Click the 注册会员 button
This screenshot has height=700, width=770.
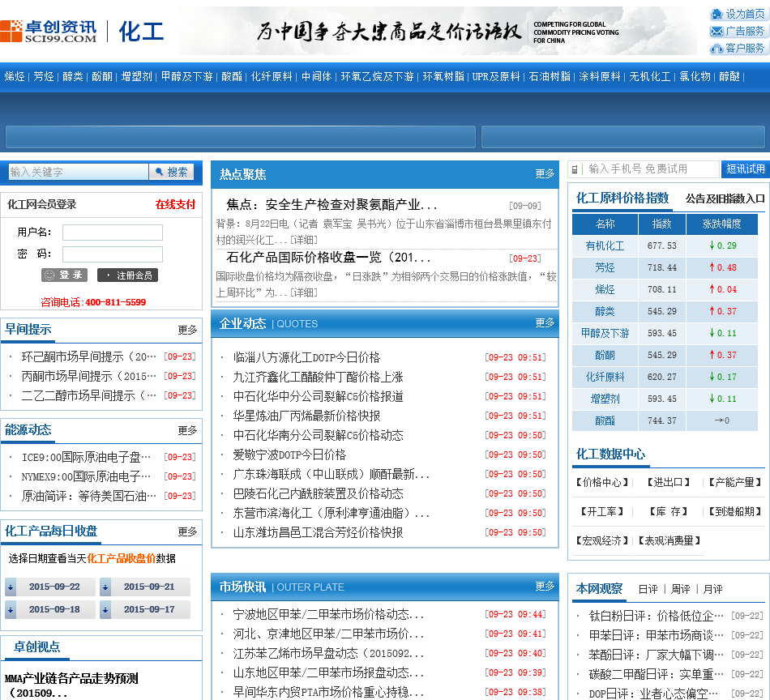(127, 275)
